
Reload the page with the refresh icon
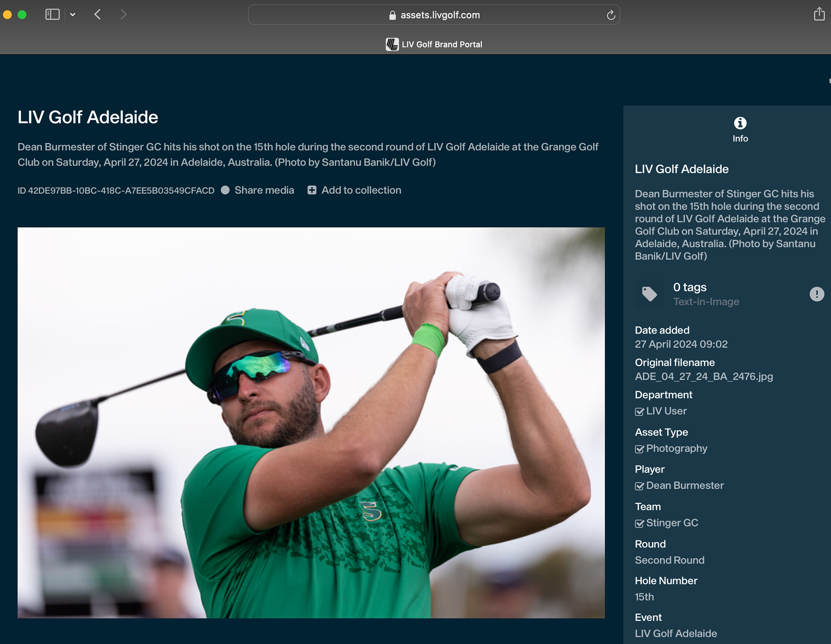611,15
